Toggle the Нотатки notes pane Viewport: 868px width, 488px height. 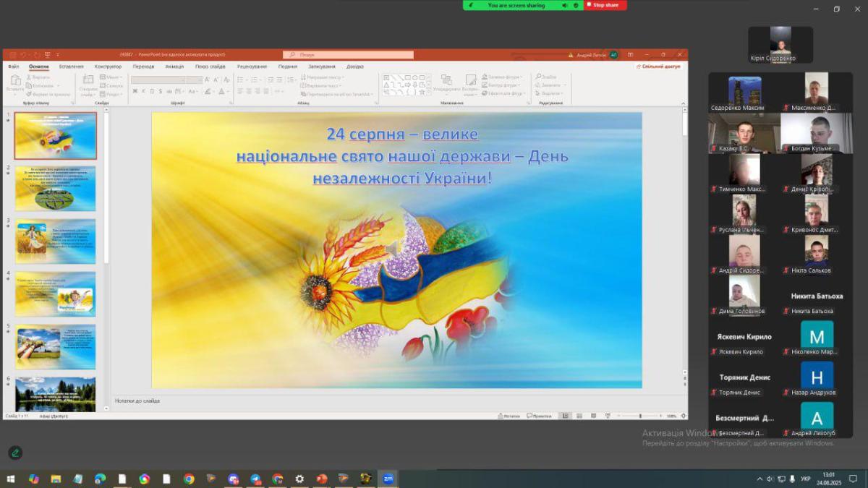[x=509, y=416]
